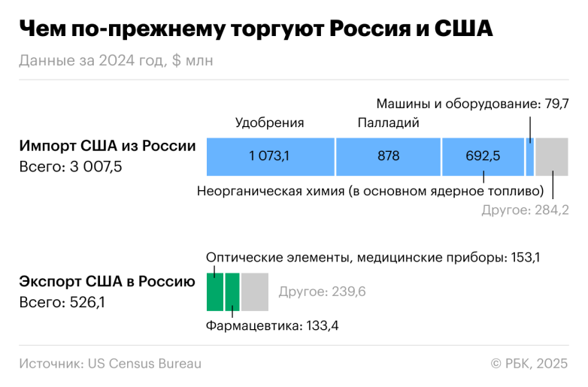The image size is (588, 387).
Task: Click the gray segment of the export bar
Action: (x=255, y=292)
